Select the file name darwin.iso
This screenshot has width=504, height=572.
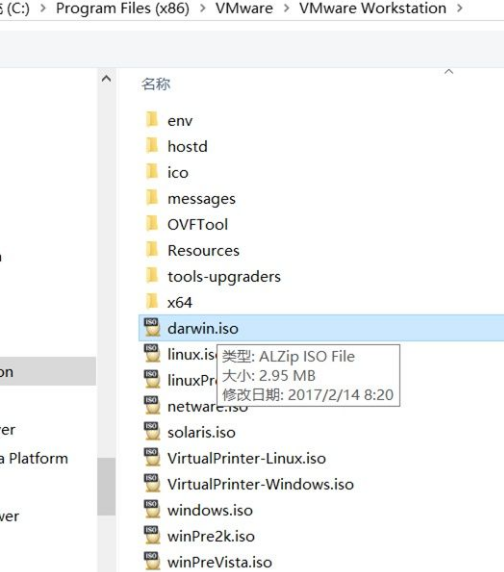coord(203,328)
